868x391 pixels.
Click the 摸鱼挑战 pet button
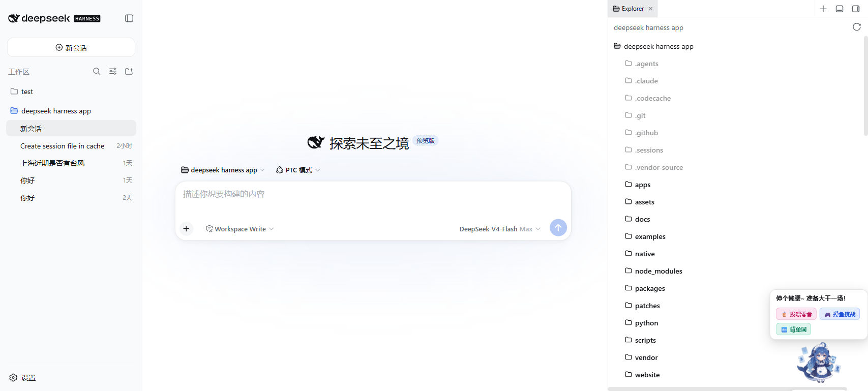click(840, 314)
